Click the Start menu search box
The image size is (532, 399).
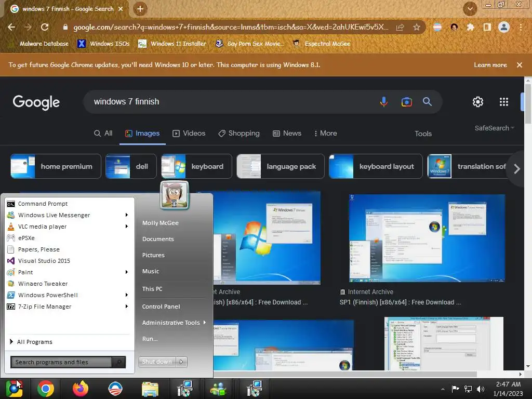(x=61, y=362)
